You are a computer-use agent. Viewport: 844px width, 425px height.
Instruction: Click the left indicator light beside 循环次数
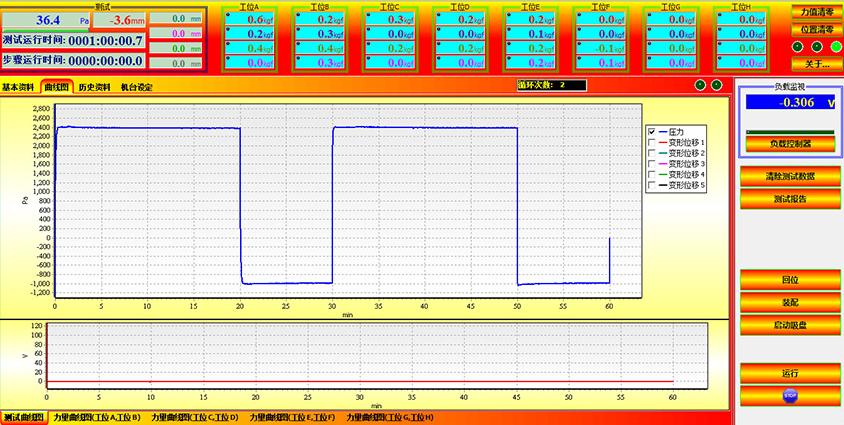click(701, 86)
